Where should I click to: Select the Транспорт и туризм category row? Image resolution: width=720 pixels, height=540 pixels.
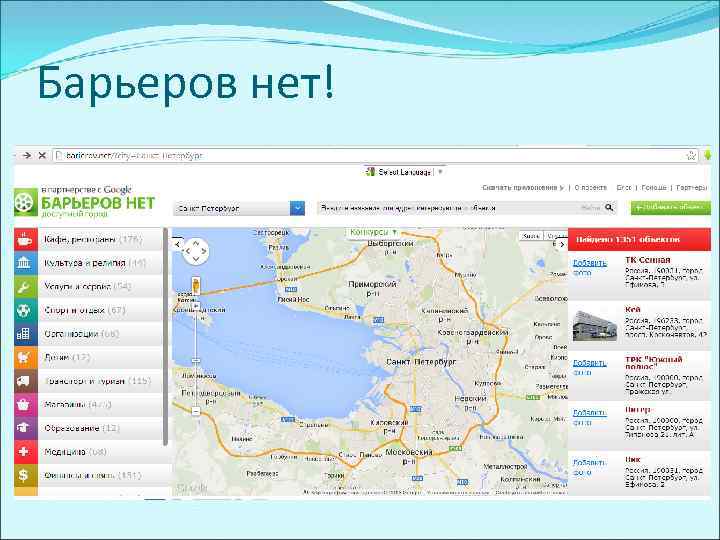[89, 381]
